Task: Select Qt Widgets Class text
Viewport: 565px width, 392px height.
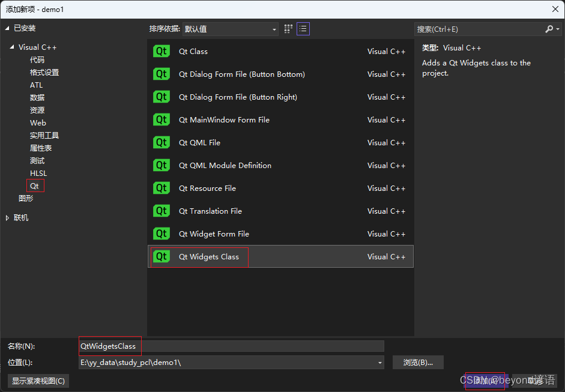Action: (209, 256)
